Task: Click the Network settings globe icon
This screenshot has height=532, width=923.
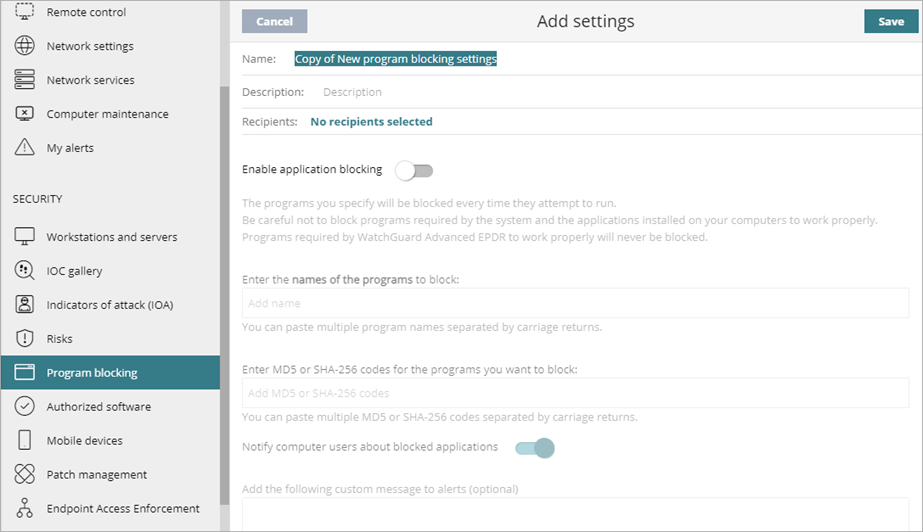Action: [24, 45]
